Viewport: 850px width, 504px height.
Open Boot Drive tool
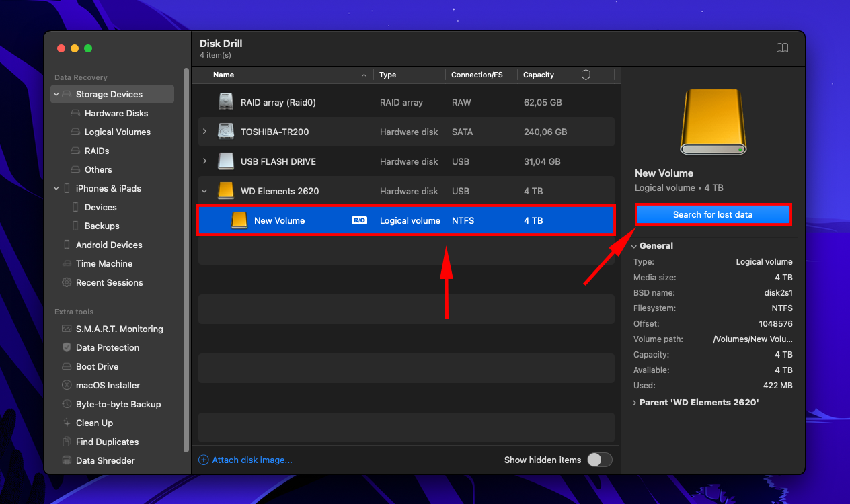click(x=97, y=366)
